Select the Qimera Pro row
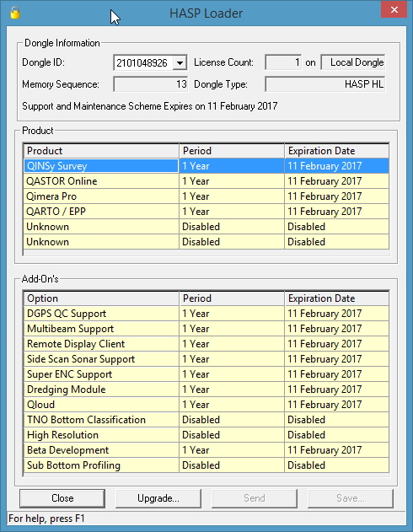Viewport: 413px width, 532px height. [x=206, y=196]
